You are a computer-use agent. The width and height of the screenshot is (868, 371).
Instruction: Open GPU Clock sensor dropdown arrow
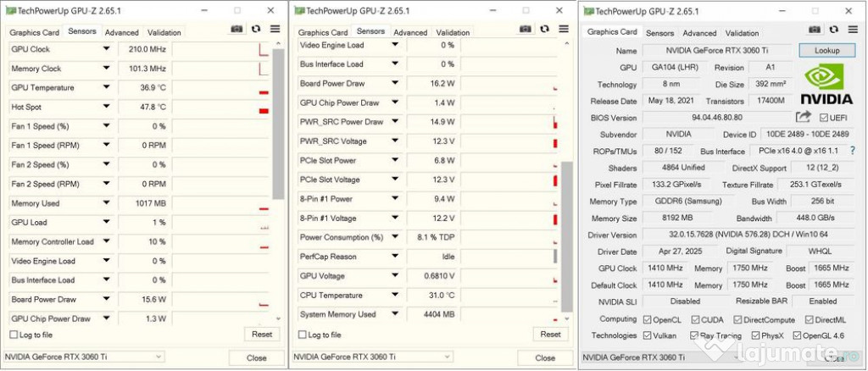click(106, 49)
